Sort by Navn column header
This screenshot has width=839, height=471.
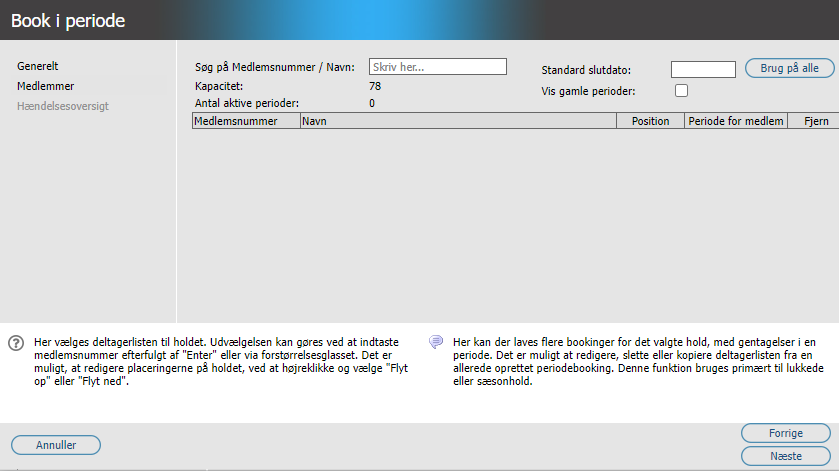pos(459,121)
